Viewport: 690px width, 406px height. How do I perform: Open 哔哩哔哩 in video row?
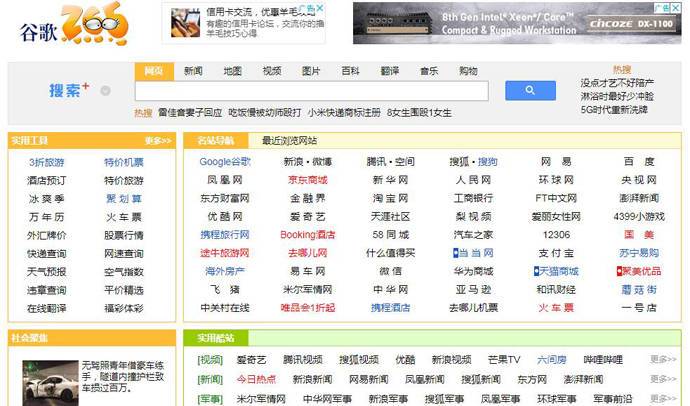tap(603, 359)
